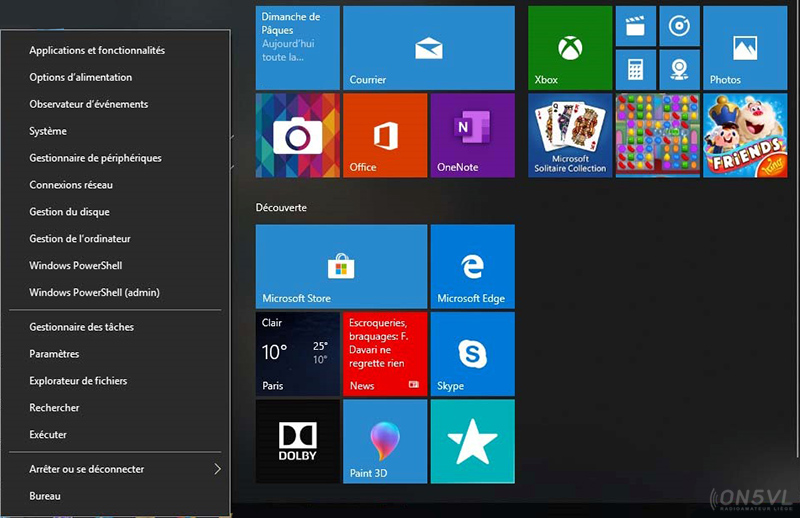Screen dimensions: 800x518
Task: Choose Exécuter in the menu
Action: point(115,434)
